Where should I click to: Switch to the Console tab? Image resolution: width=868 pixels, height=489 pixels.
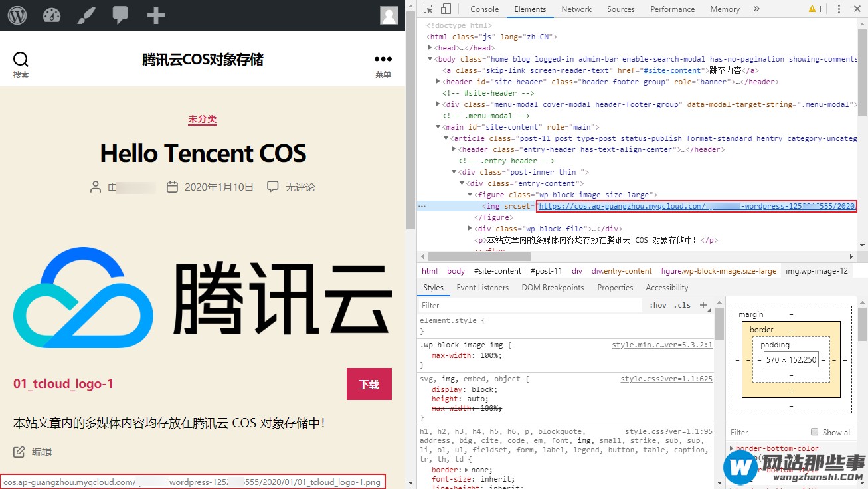[484, 9]
